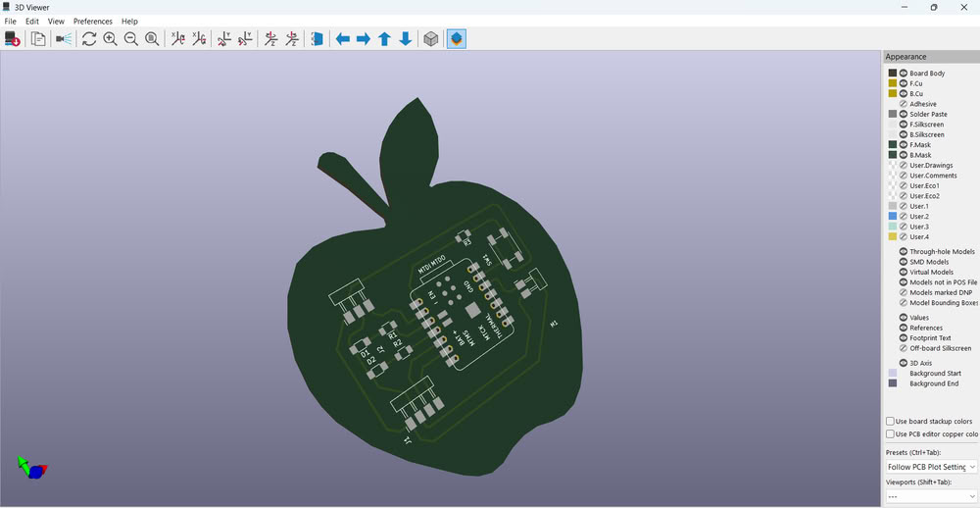This screenshot has height=508, width=980.
Task: Toggle Off-board Silkscreen visibility
Action: tap(904, 348)
